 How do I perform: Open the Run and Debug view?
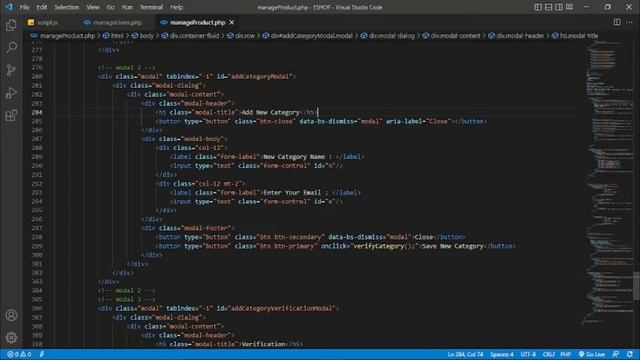pyautogui.click(x=11, y=93)
